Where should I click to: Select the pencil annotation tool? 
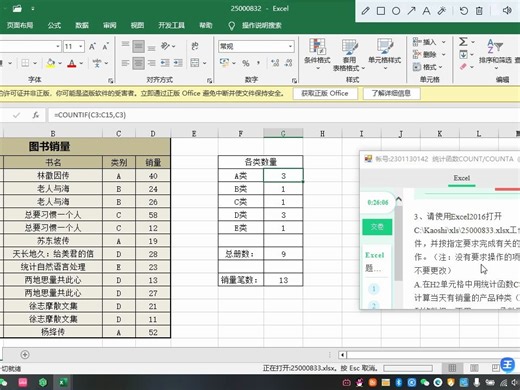coord(365,11)
